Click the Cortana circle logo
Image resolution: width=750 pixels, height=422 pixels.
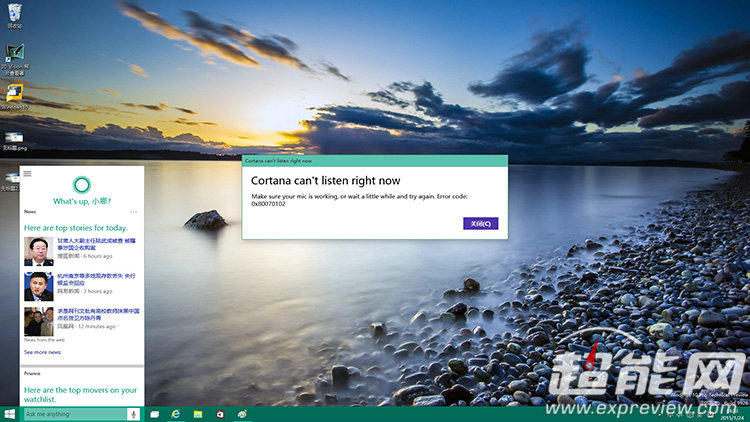[82, 182]
